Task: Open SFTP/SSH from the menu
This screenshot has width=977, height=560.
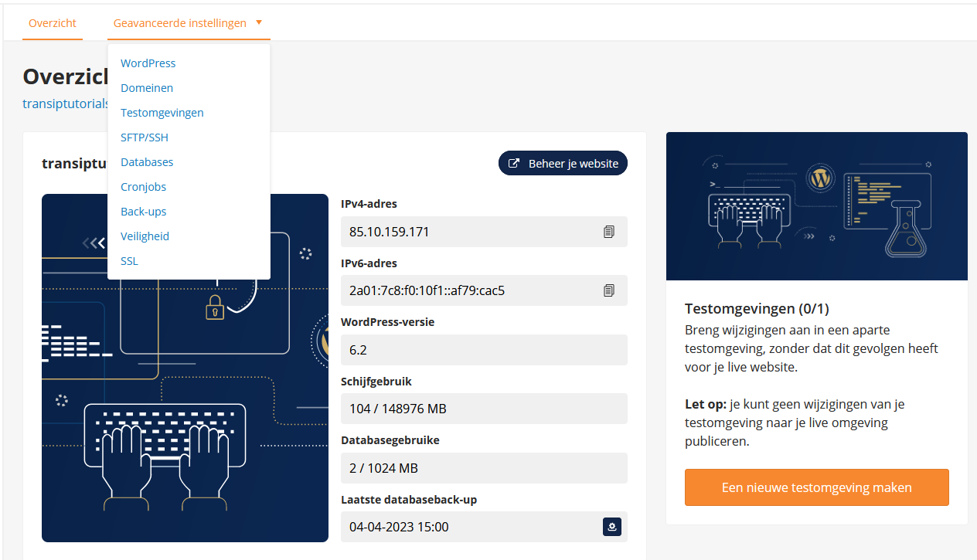Action: click(x=145, y=137)
